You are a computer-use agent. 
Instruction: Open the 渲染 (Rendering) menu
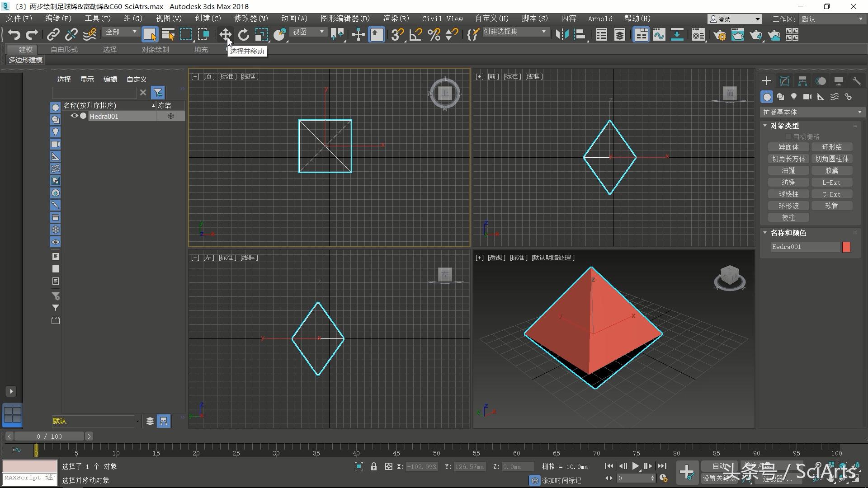click(396, 19)
